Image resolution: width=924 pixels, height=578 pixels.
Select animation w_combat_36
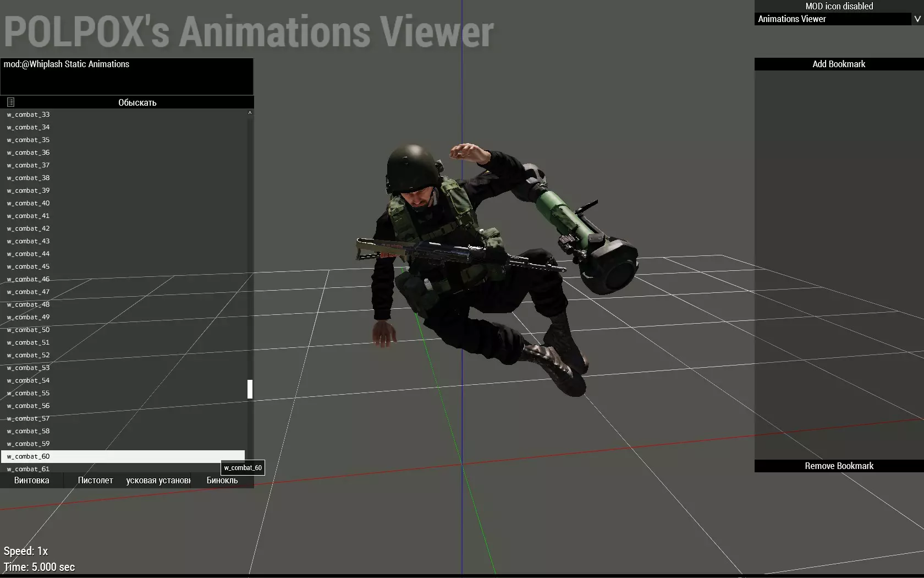coord(123,152)
